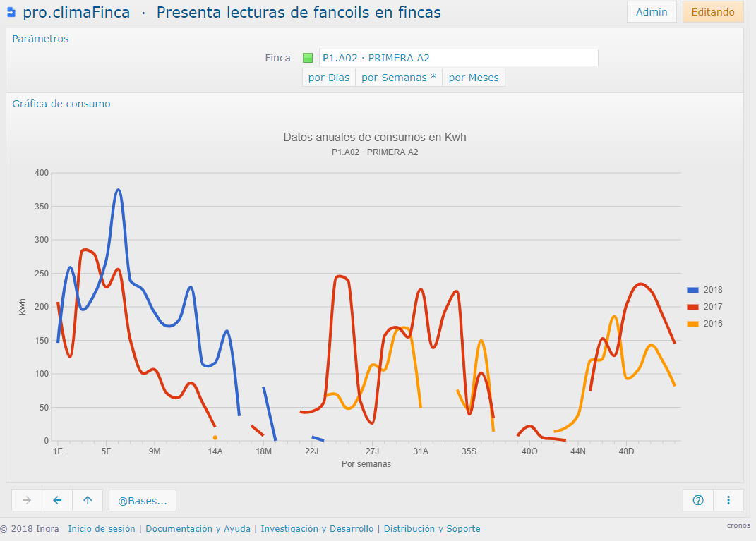The width and height of the screenshot is (756, 541).
Task: Click the up arrow navigation button
Action: pos(88,500)
